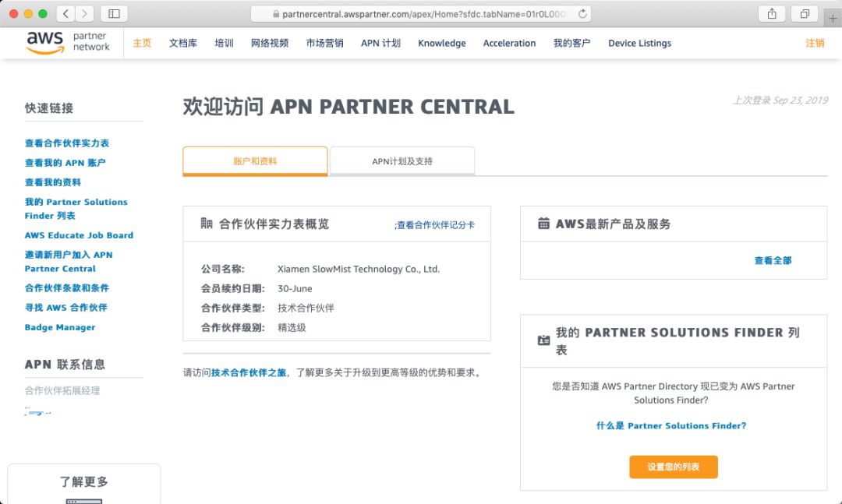Open the 我的客户 menu item
Image resolution: width=842 pixels, height=504 pixels.
(x=571, y=43)
